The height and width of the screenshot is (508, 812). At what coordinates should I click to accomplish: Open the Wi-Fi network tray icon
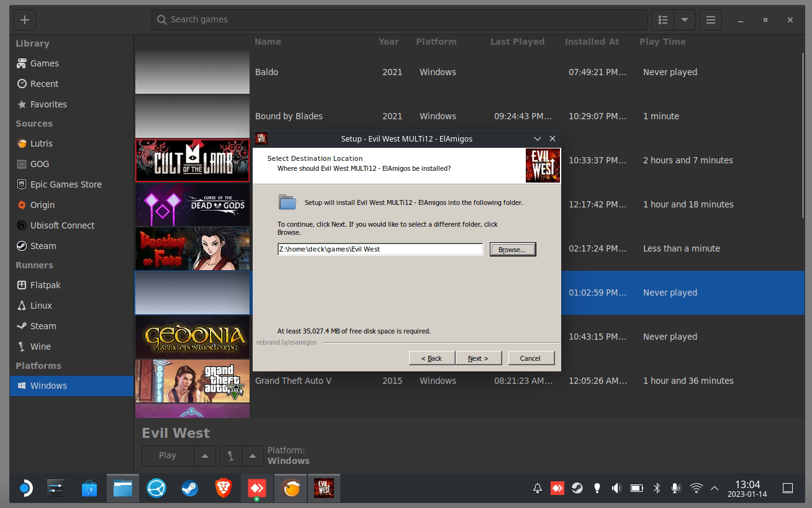click(x=697, y=489)
